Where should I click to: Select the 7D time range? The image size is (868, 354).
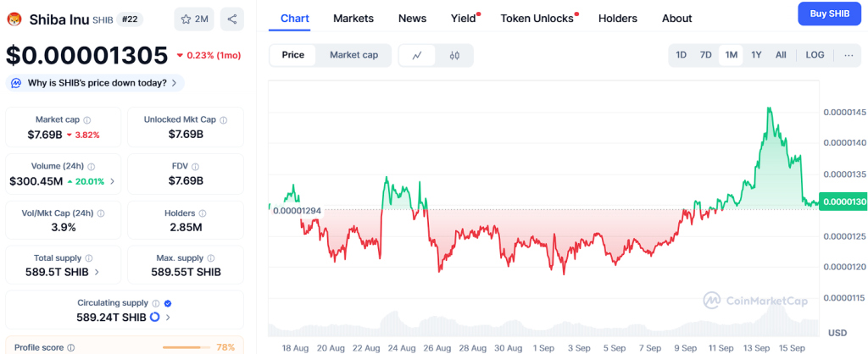pos(705,55)
